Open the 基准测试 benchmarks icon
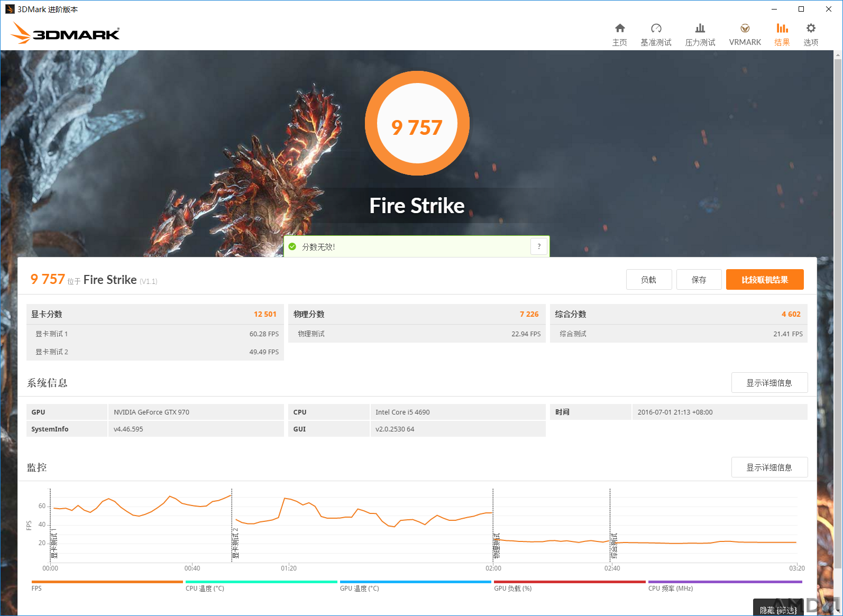Screen dimensions: 843x616 coord(656,29)
